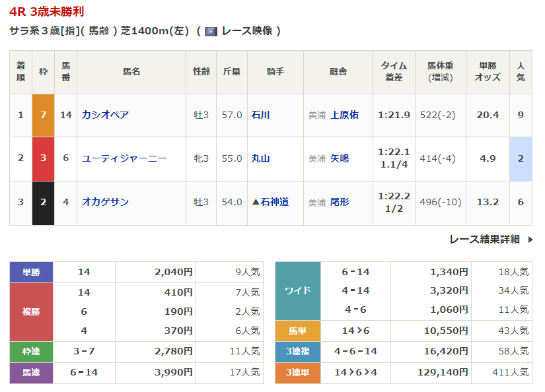Click the orange frame 7 color box
Image resolution: width=545 pixels, height=392 pixels.
point(43,115)
